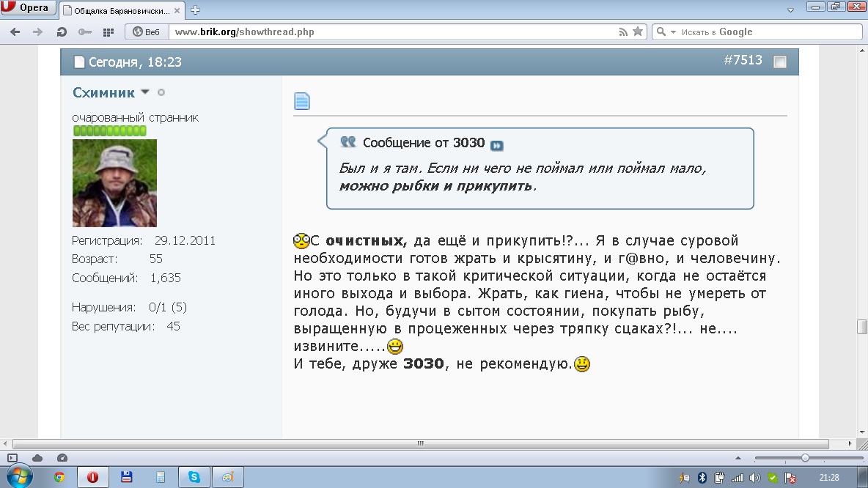The width and height of the screenshot is (868, 488).
Task: Tick the checkbox for post #7513
Action: tap(780, 62)
